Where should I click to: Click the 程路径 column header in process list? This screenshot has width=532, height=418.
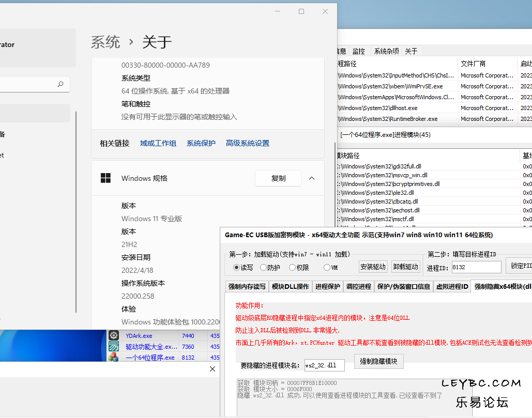[397, 64]
